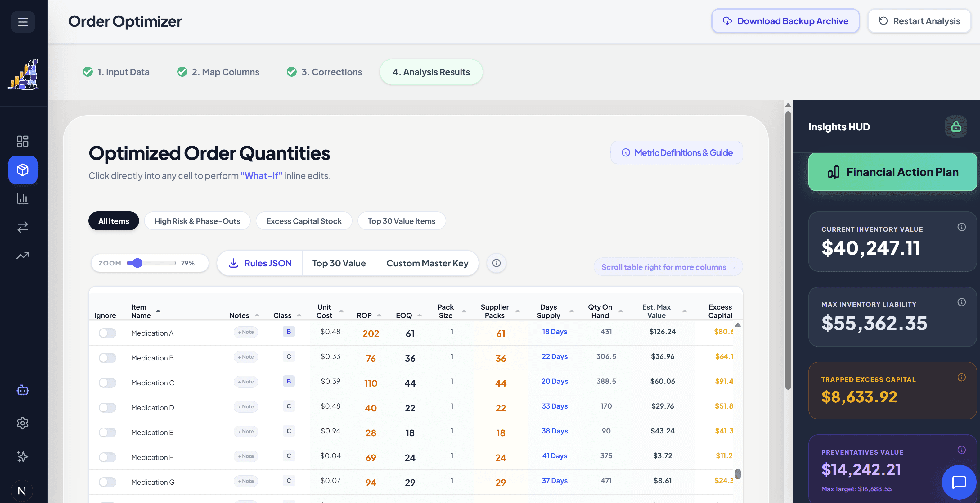Open Metric Definitions & Guide
This screenshot has width=980, height=503.
tap(677, 153)
